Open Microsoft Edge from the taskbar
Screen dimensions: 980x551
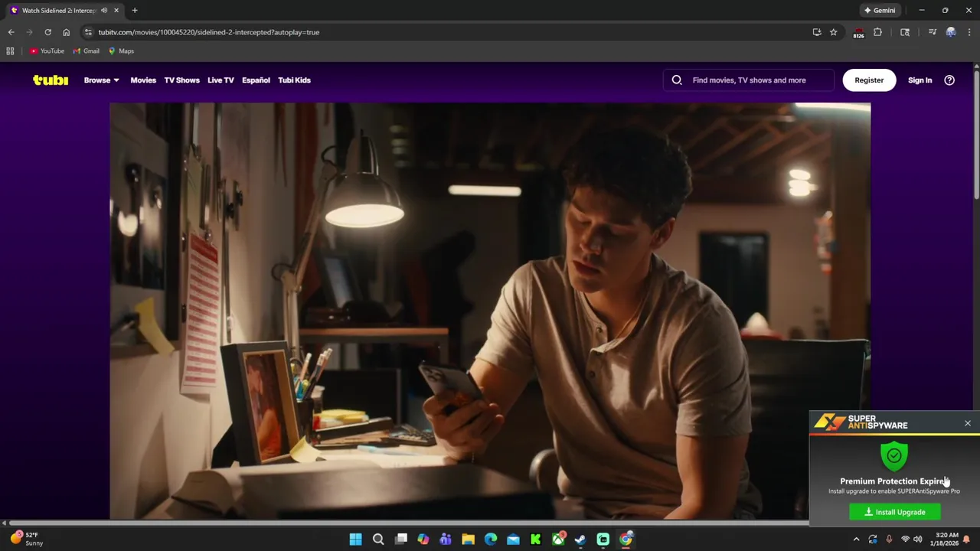click(491, 540)
